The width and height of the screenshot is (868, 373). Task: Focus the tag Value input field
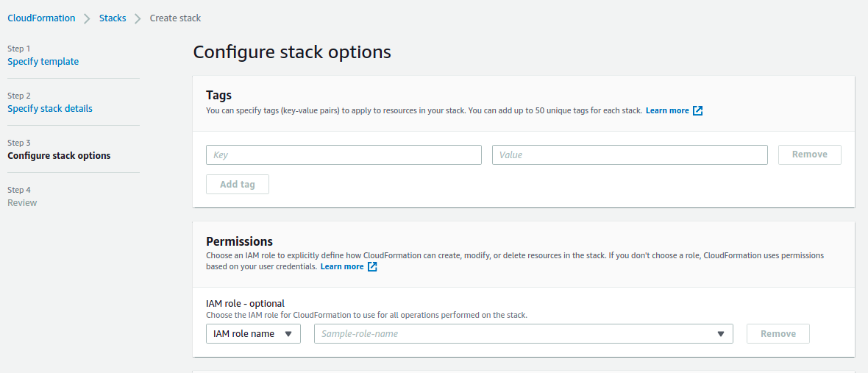(630, 155)
